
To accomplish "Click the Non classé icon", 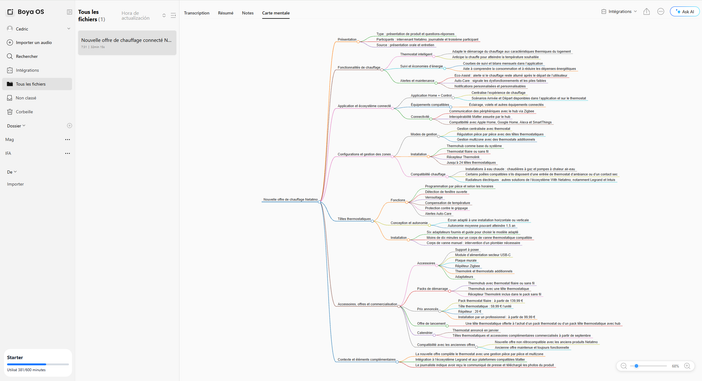I will tap(10, 98).
